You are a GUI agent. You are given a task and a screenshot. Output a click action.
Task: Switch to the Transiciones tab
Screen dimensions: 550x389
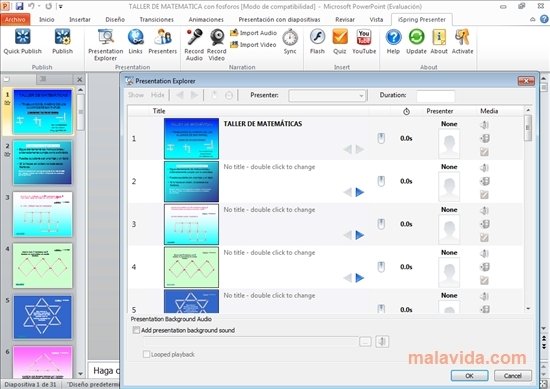(156, 20)
